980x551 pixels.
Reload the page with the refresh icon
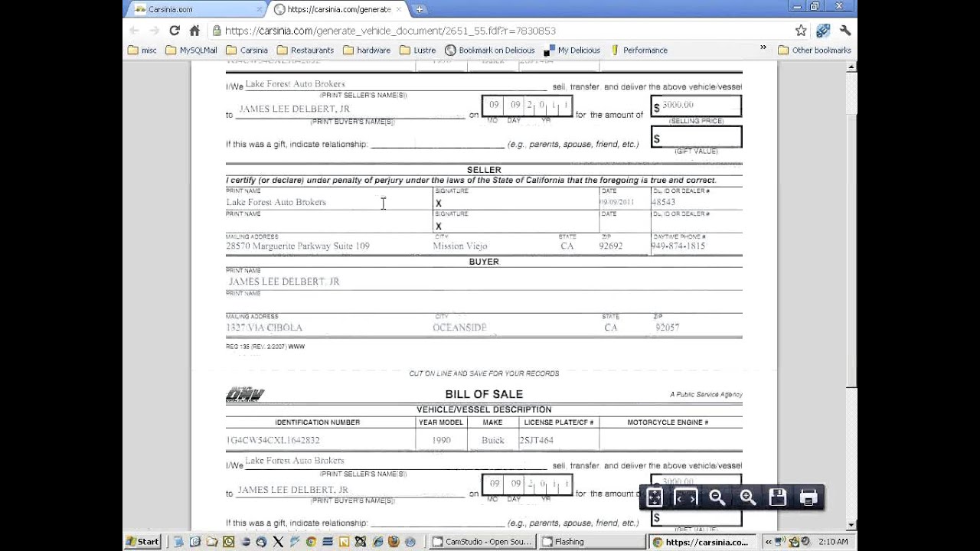tap(175, 31)
